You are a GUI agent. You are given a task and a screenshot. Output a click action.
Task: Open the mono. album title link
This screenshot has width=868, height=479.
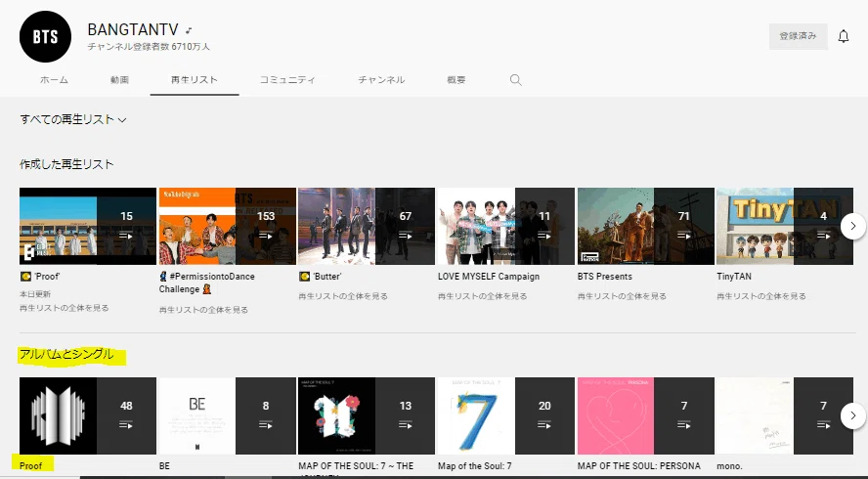pos(729,466)
